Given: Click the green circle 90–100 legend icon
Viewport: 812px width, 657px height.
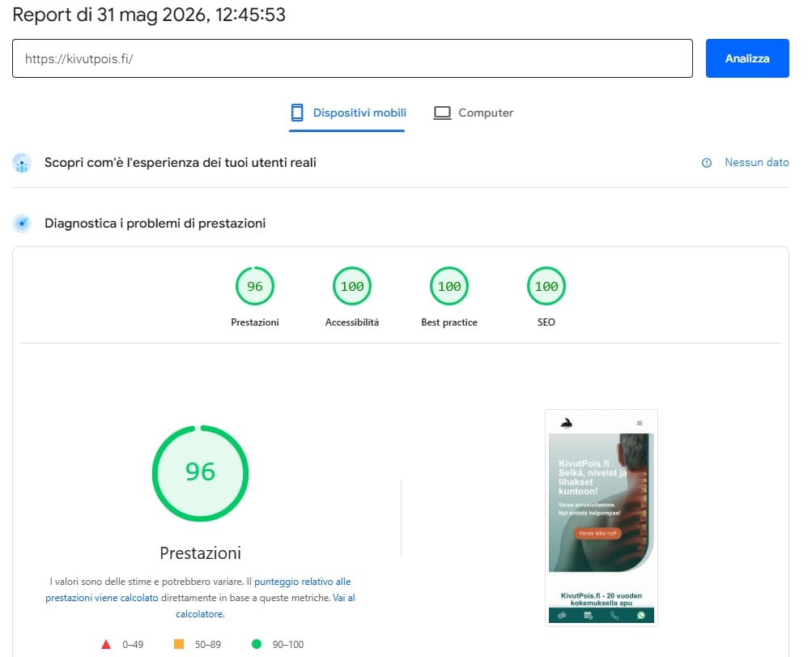Looking at the screenshot, I should (x=257, y=644).
